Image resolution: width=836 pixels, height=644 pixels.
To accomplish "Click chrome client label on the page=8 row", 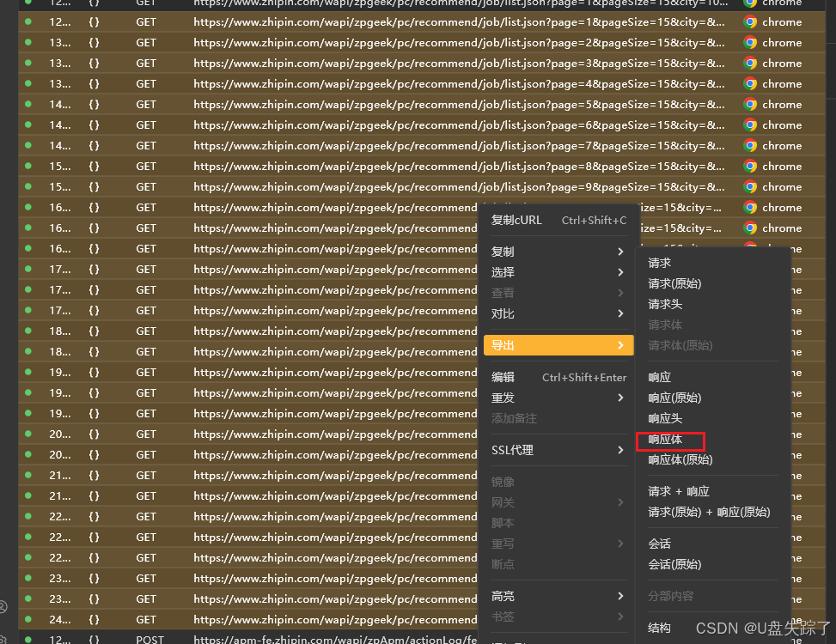I will (x=782, y=167).
